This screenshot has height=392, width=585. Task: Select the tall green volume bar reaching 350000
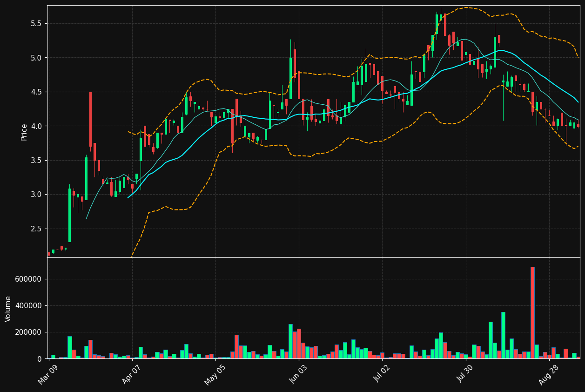[503, 335]
